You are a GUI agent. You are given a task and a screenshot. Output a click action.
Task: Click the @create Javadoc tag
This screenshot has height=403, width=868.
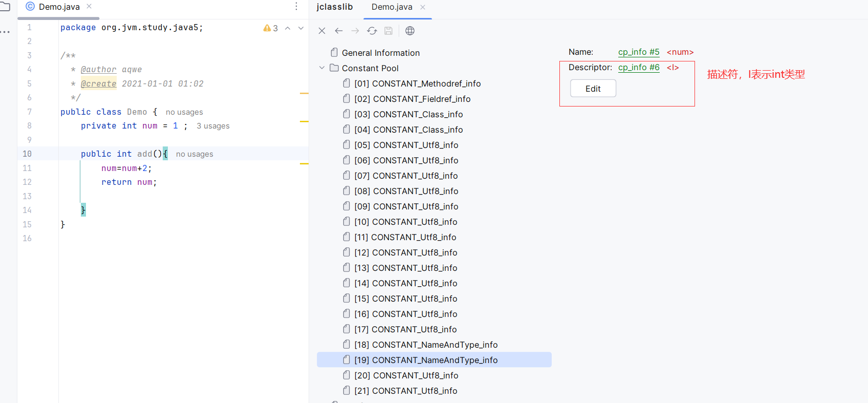click(x=98, y=84)
